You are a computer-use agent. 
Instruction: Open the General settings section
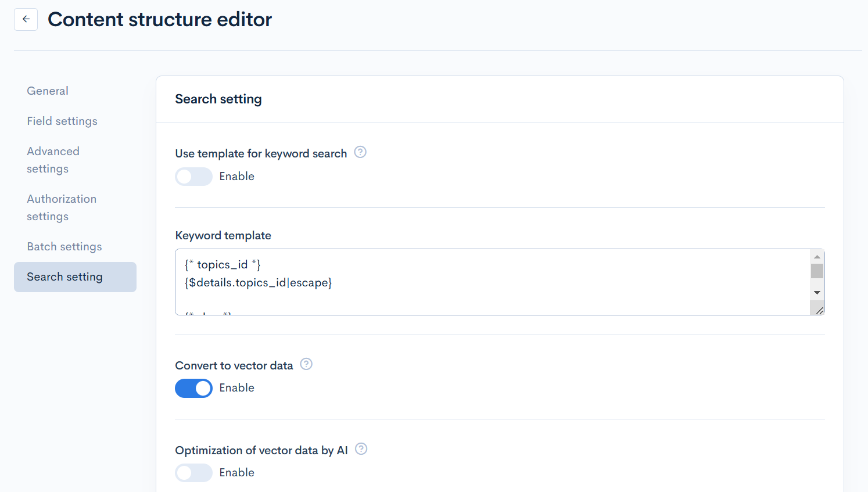tap(48, 91)
